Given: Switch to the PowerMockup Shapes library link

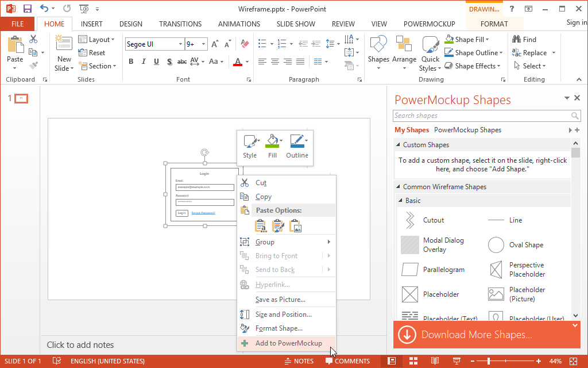Looking at the screenshot, I should [x=467, y=130].
